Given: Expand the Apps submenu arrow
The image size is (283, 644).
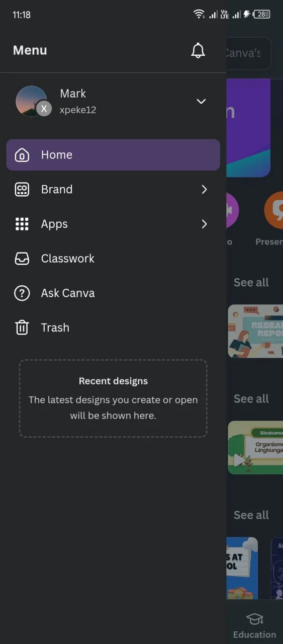Looking at the screenshot, I should tap(204, 224).
